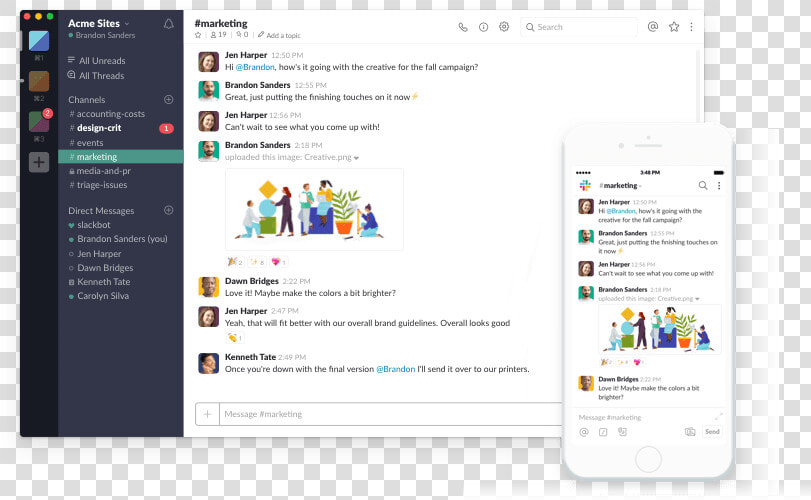811x500 pixels.
Task: Tap the search icon on phone
Action: pos(703,185)
